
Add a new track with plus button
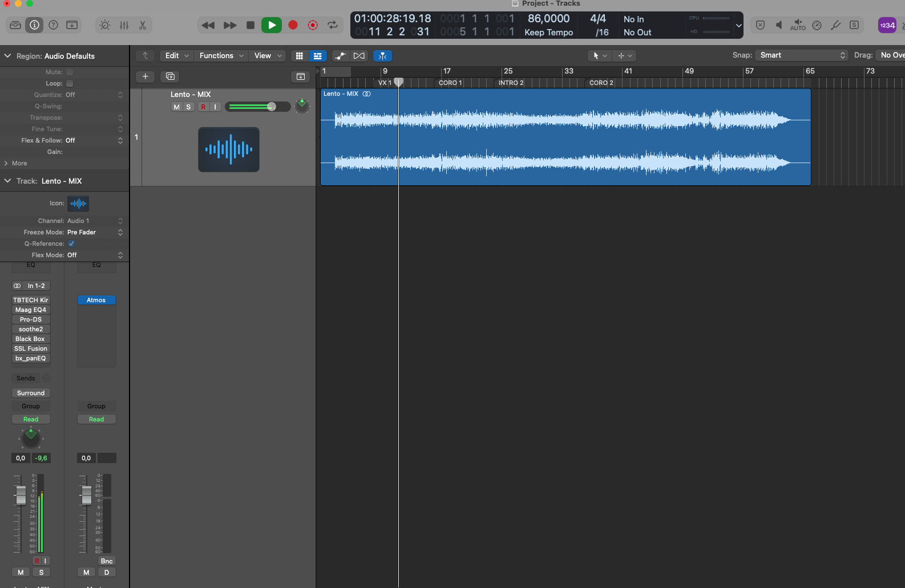tap(146, 76)
